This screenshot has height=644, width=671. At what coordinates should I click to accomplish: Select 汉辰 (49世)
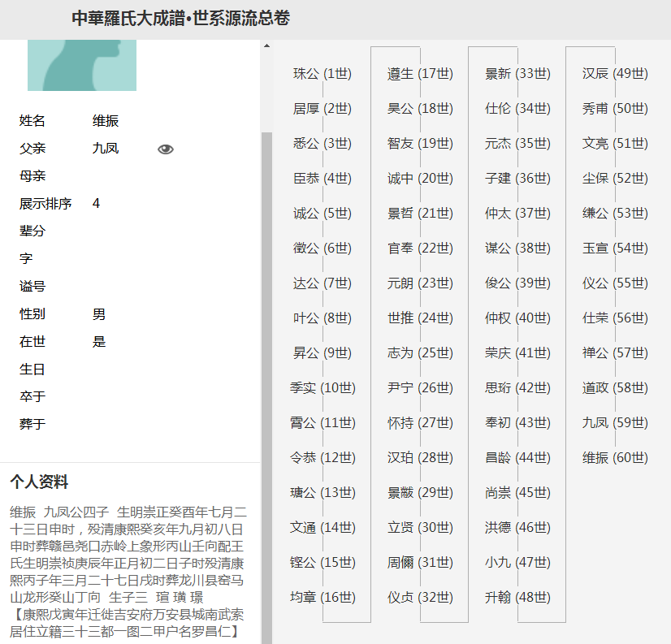[x=616, y=74]
